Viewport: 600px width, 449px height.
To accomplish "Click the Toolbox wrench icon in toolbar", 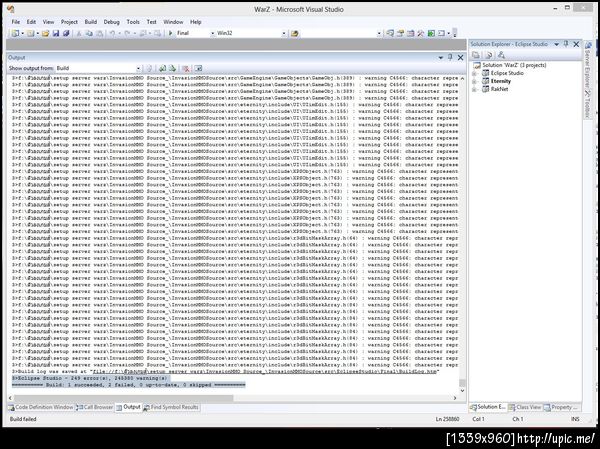I will click(421, 33).
